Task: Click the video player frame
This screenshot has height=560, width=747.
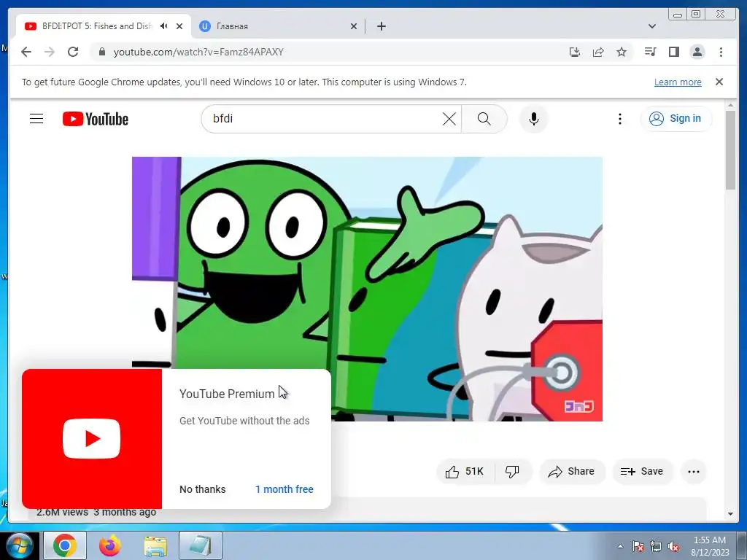Action: [x=367, y=289]
